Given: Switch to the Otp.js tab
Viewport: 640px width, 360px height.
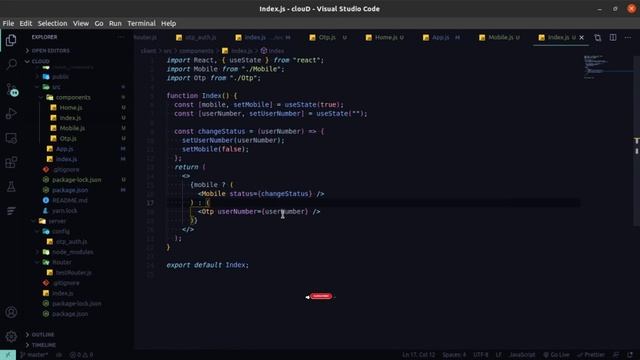Looking at the screenshot, I should pos(328,38).
